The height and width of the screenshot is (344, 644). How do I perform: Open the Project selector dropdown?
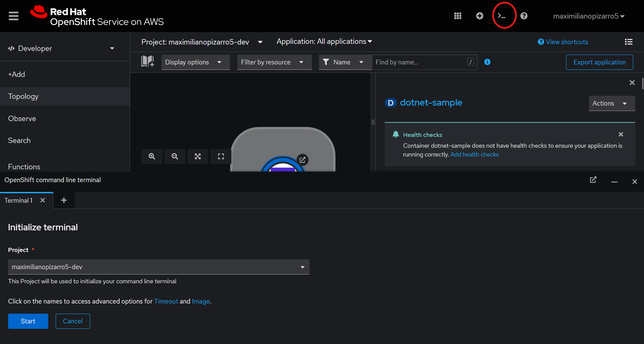click(x=202, y=42)
